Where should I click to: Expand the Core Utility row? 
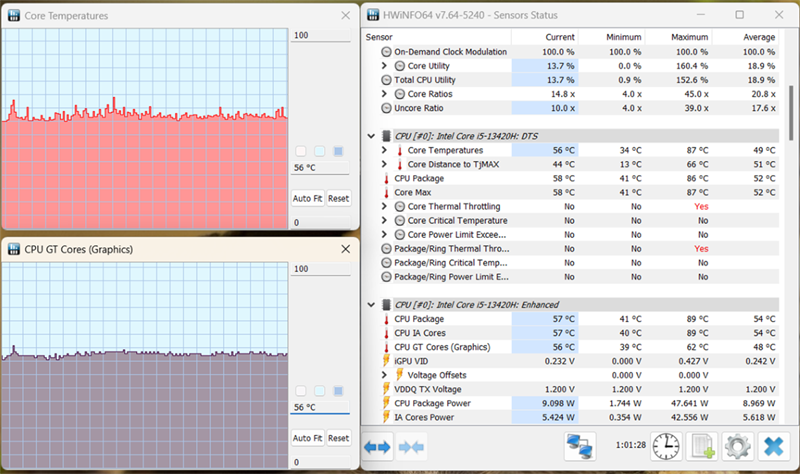point(384,66)
